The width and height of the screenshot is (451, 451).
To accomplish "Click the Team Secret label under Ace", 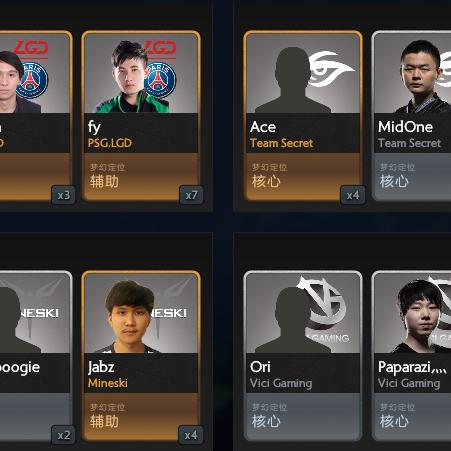I will point(282,143).
